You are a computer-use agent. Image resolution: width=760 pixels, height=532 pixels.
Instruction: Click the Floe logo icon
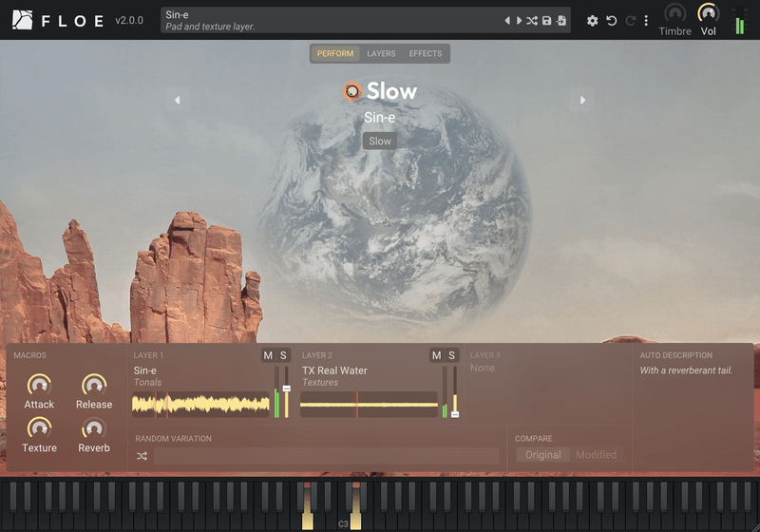tap(22, 20)
